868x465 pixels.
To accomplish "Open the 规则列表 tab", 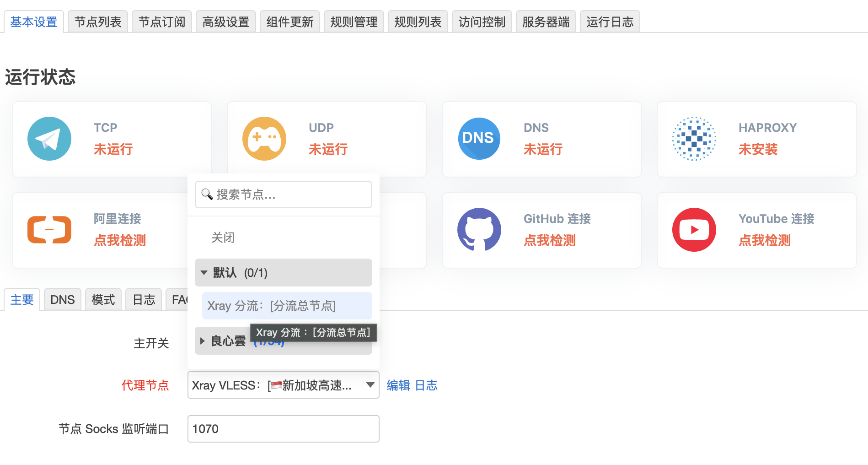I will point(418,22).
